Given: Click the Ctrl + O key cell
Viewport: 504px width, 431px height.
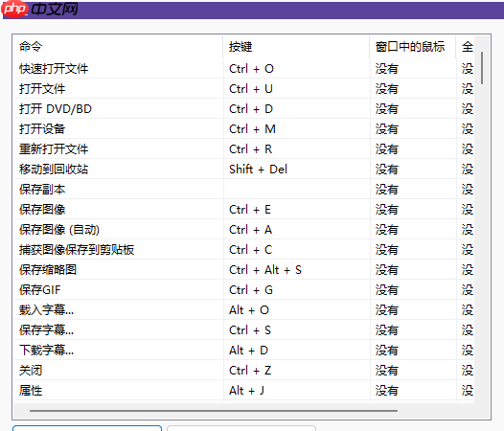Looking at the screenshot, I should tap(297, 68).
